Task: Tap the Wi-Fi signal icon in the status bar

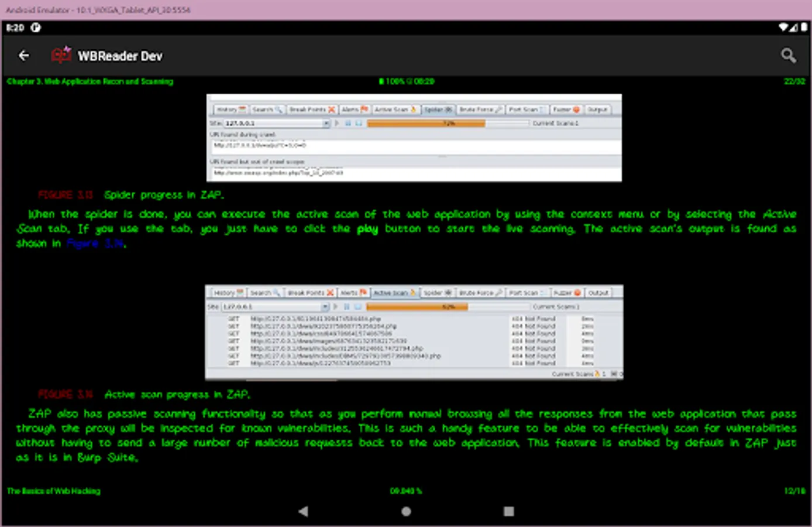Action: (x=784, y=27)
